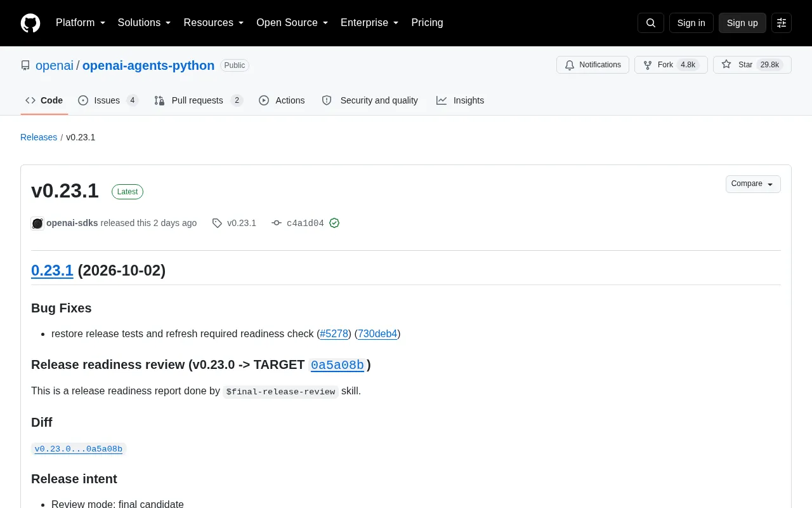Open the openai owner link
Image resolution: width=812 pixels, height=508 pixels.
tap(55, 65)
